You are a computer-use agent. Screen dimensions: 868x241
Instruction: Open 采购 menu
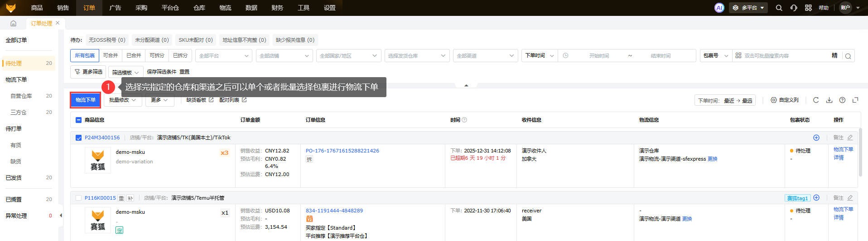click(141, 8)
